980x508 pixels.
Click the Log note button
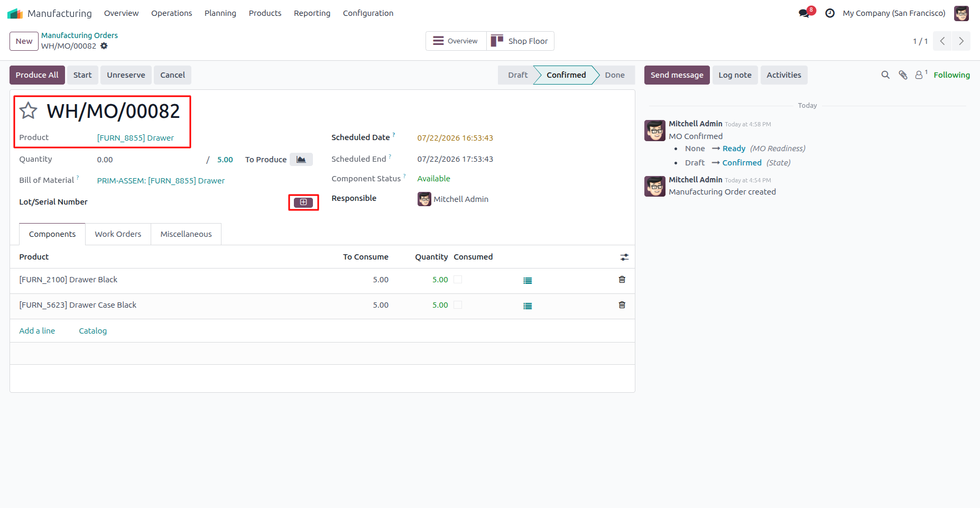tap(735, 75)
